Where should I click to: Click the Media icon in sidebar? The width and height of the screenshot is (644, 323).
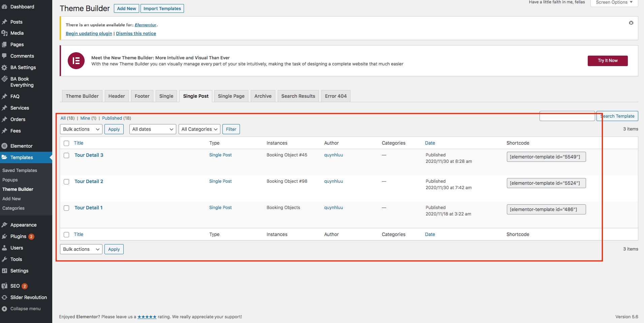tap(4, 33)
